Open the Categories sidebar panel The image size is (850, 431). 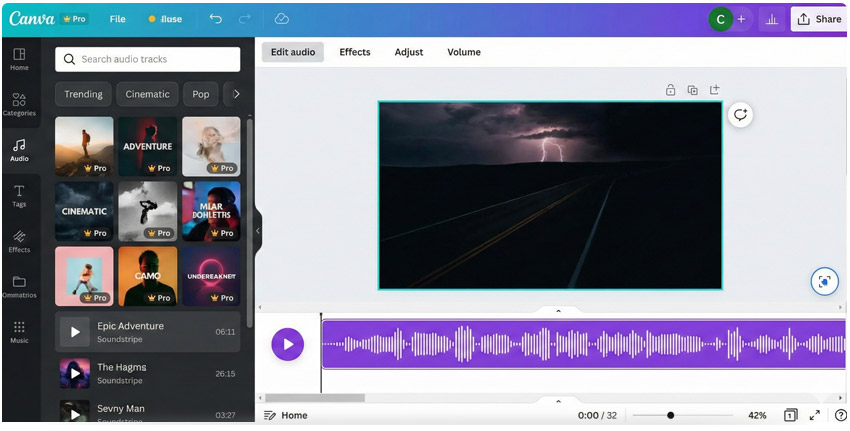(x=19, y=105)
